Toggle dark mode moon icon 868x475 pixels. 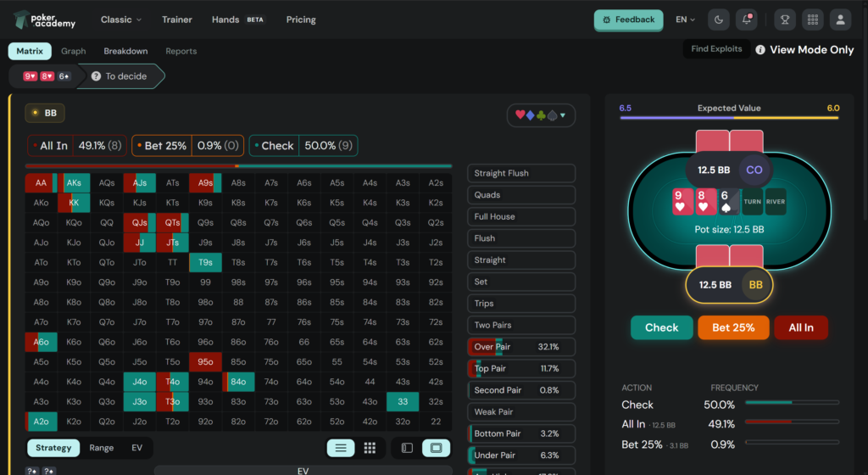click(719, 20)
